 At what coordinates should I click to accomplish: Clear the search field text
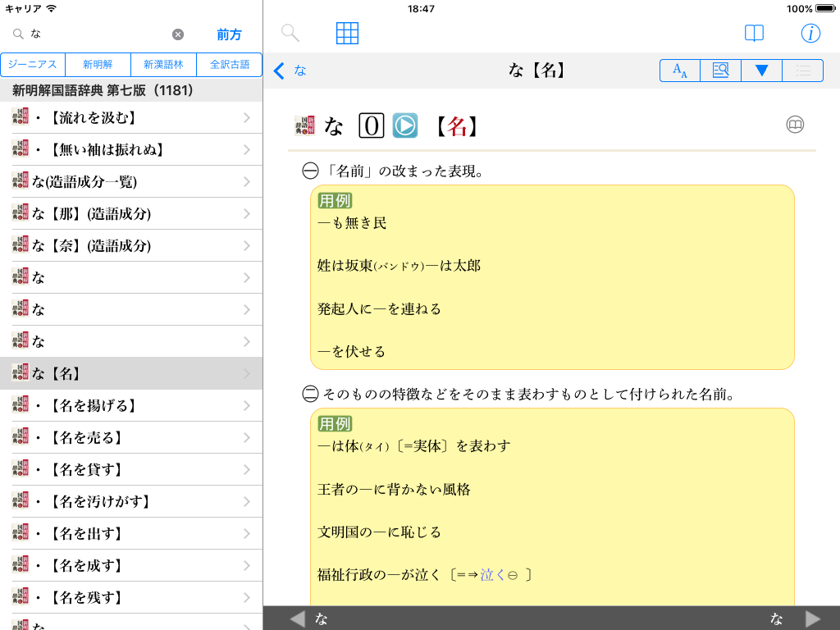178,34
